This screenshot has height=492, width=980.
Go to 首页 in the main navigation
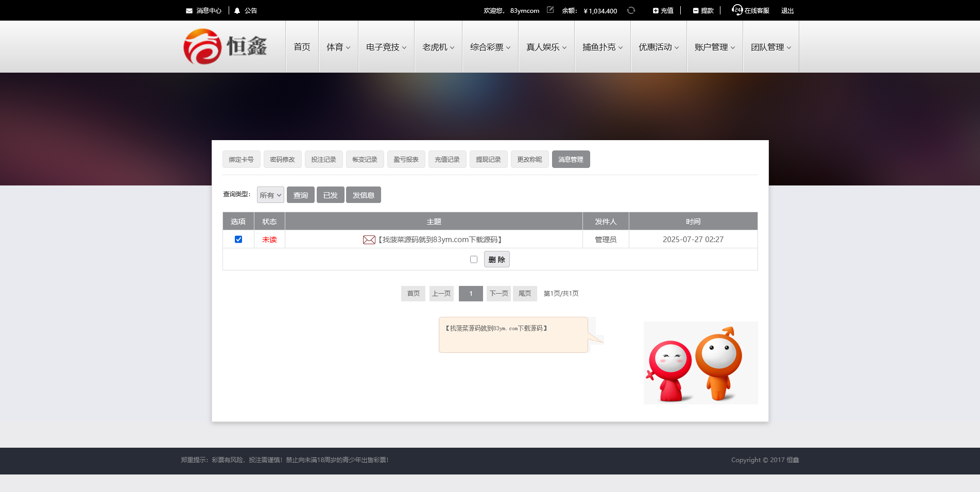(x=302, y=47)
